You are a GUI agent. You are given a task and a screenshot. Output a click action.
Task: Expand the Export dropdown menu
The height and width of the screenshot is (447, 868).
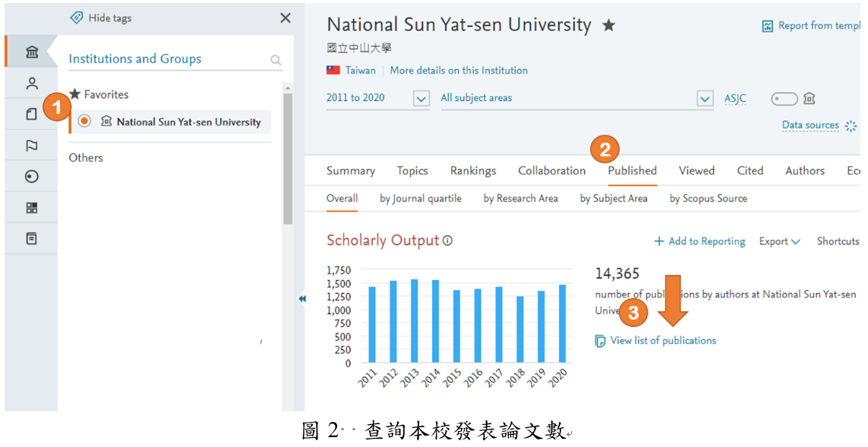[779, 241]
